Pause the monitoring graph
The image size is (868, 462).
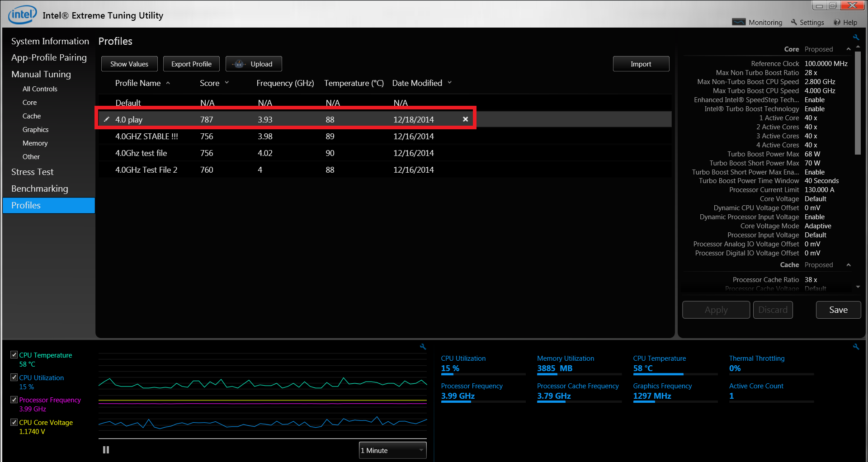[106, 450]
